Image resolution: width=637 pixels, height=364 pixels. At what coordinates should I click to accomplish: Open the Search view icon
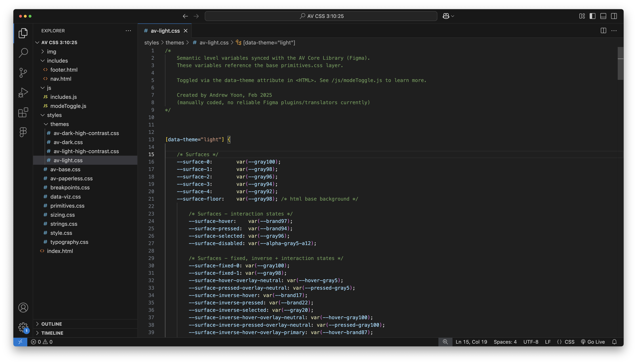tap(23, 53)
